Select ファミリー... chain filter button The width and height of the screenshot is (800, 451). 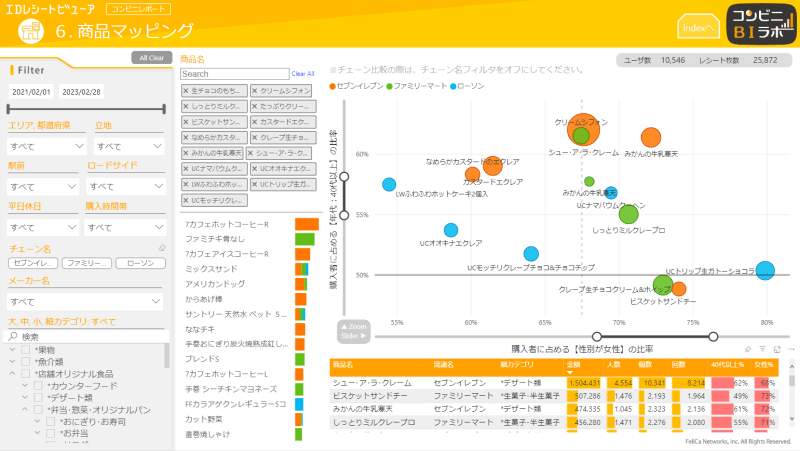[x=87, y=263]
